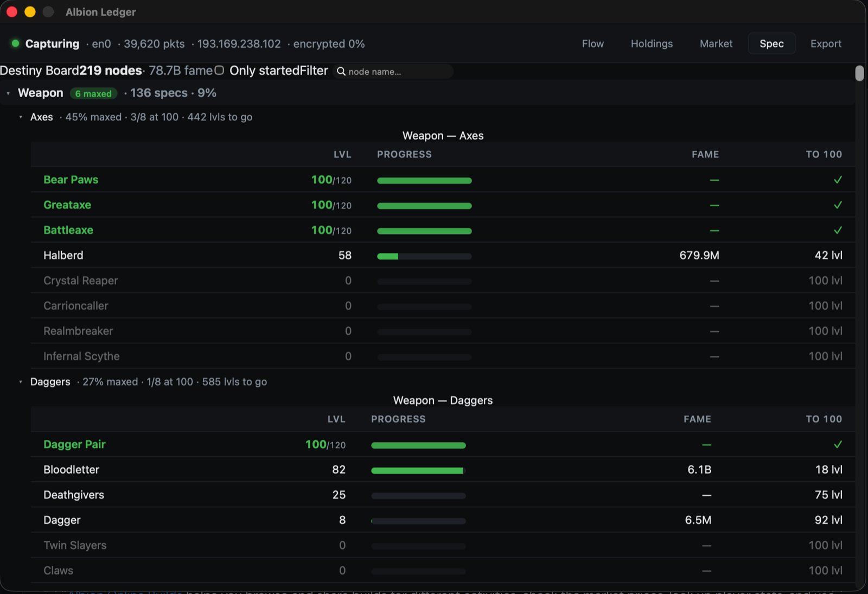Switch to the Holdings tab
This screenshot has height=594, width=868.
652,43
